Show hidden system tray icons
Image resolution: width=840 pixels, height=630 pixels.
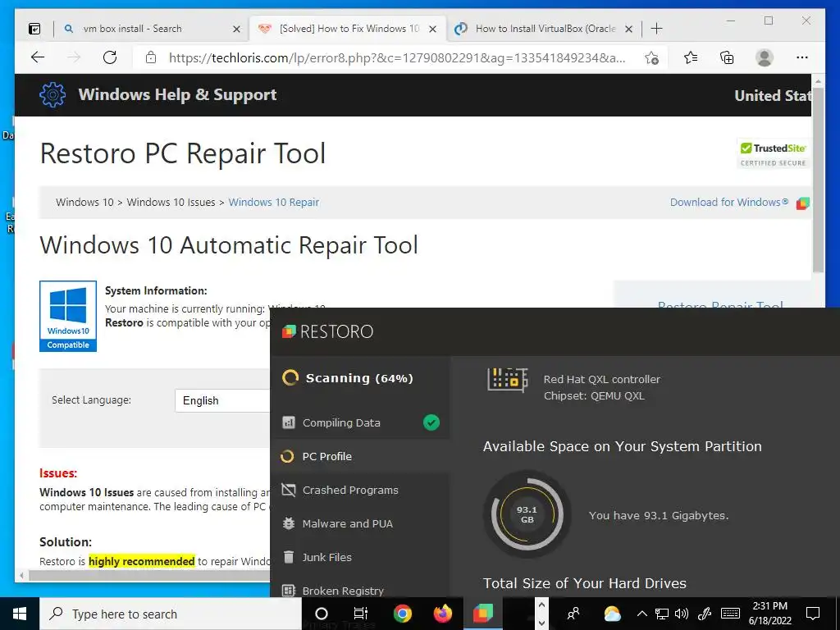point(641,614)
